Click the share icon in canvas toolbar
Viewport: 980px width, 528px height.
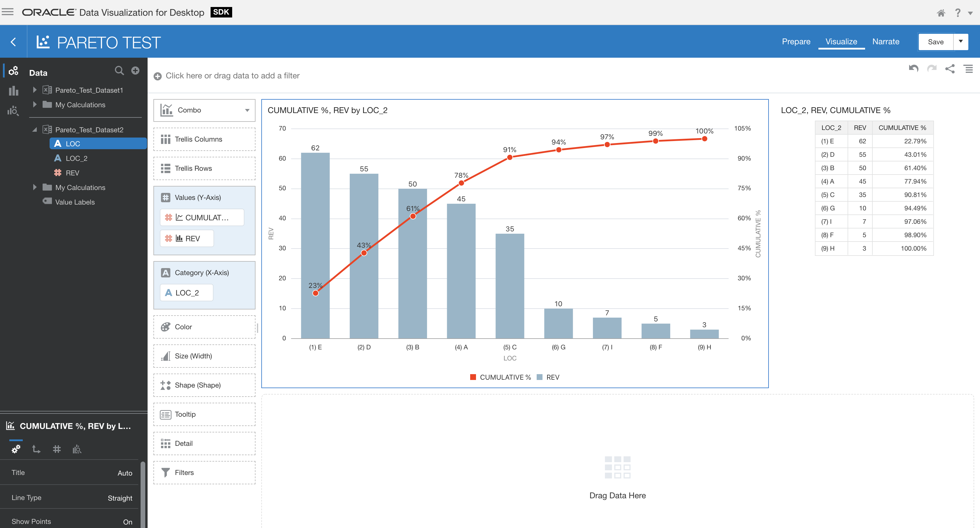950,69
